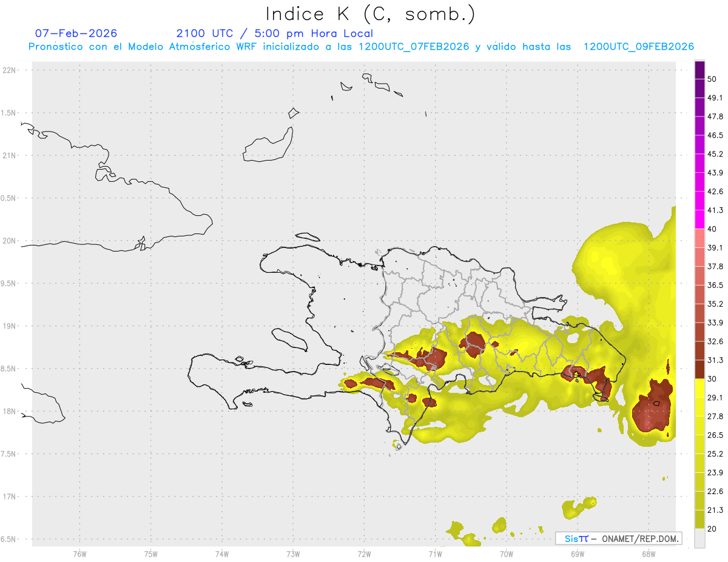Select the gray swatch below 20
728x562 pixels.
click(699, 538)
